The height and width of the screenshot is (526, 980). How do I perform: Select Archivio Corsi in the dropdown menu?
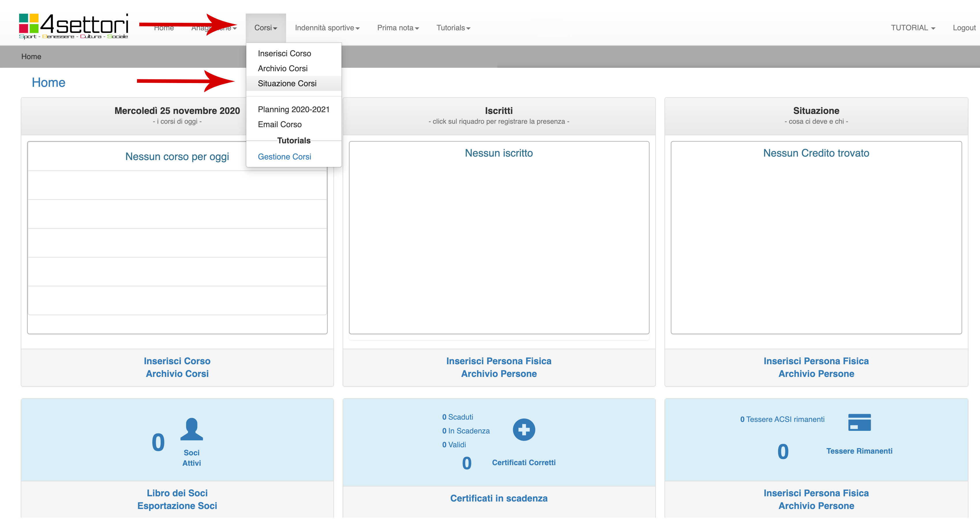click(282, 68)
